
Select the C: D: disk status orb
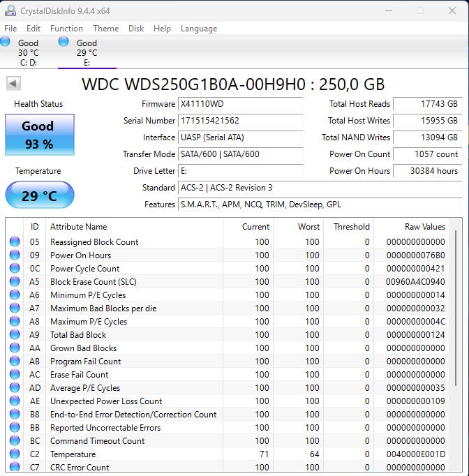pos(6,42)
